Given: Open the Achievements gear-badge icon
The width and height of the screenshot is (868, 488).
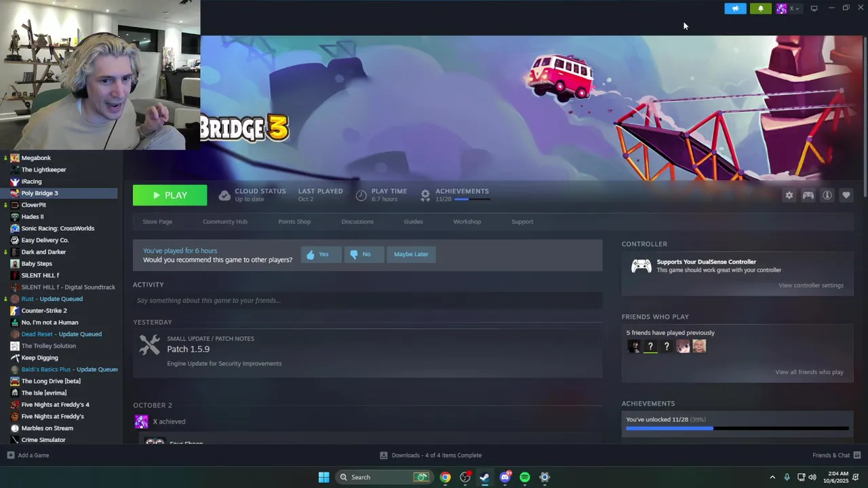Looking at the screenshot, I should [x=425, y=196].
